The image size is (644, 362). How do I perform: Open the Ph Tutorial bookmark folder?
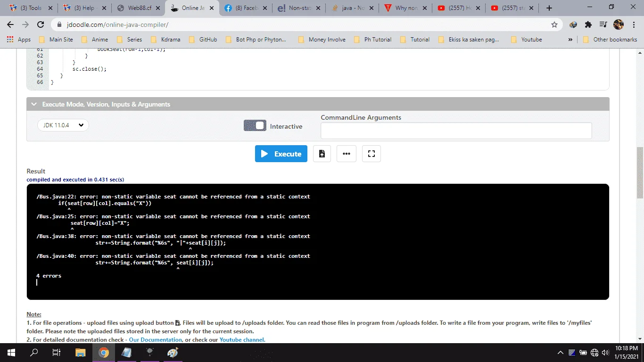(372, 40)
